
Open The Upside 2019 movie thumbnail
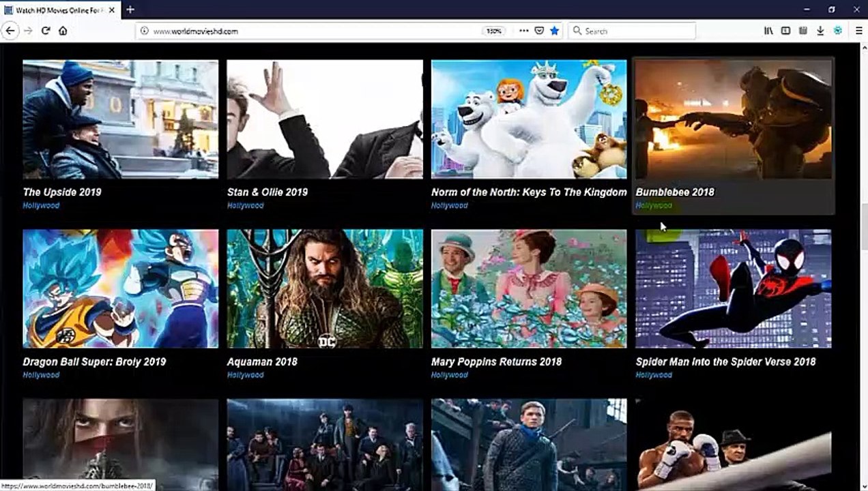(x=121, y=119)
